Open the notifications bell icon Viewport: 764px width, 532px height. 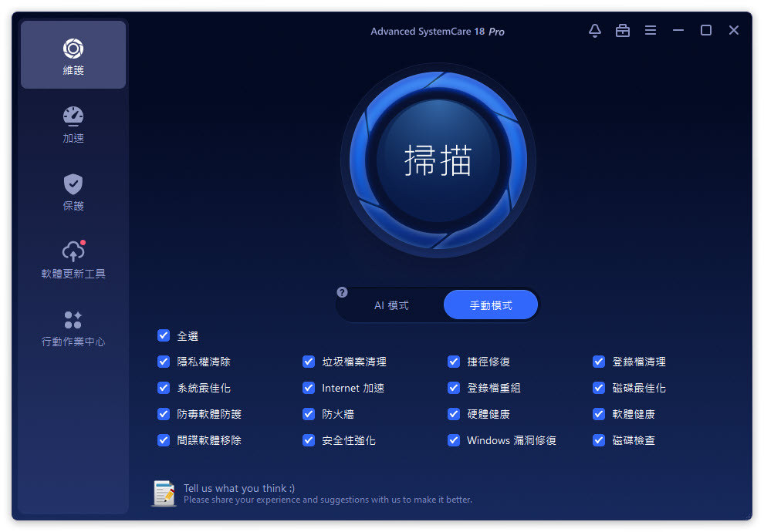point(594,31)
